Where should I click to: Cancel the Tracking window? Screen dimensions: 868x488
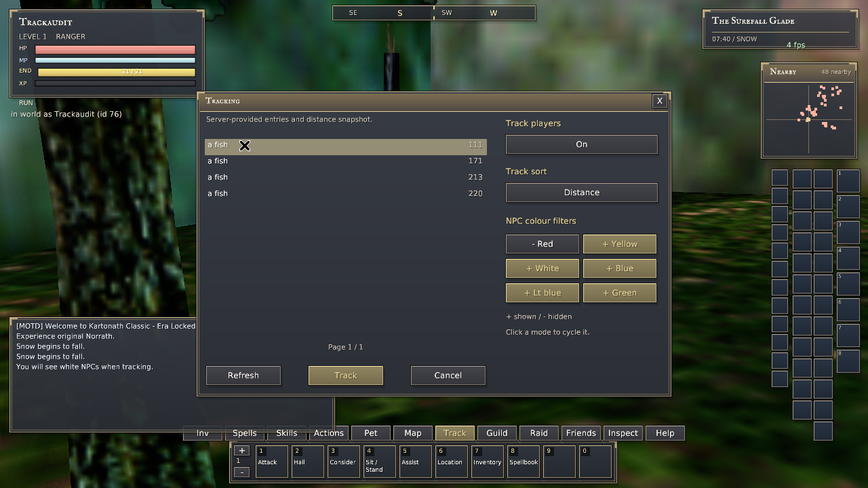pyautogui.click(x=448, y=375)
